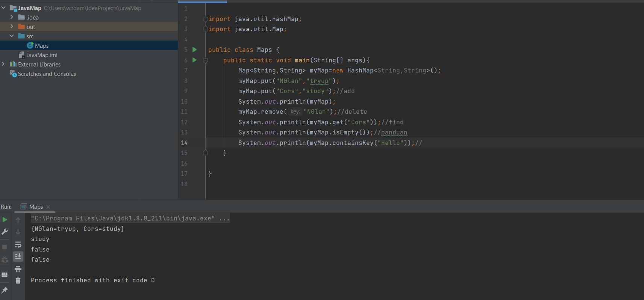Click the bug-shaped attach debugger icon
Screen dimensions: 644x300
pos(5,260)
